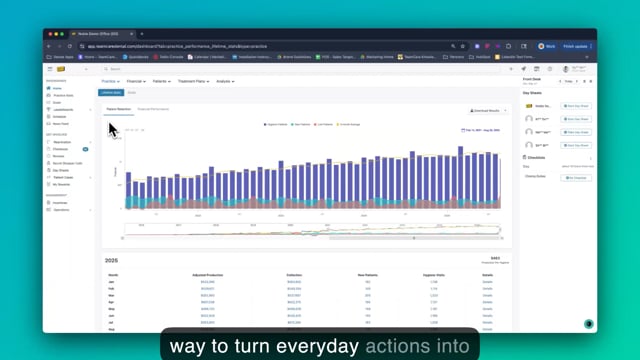Click the yellow practice logo icon
This screenshot has height=360, width=640.
click(x=61, y=69)
